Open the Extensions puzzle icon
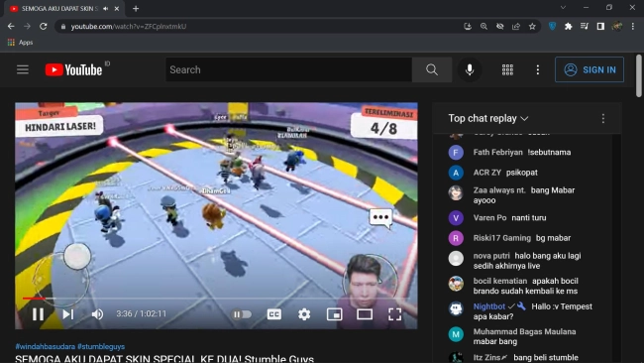The image size is (644, 363). pyautogui.click(x=568, y=27)
